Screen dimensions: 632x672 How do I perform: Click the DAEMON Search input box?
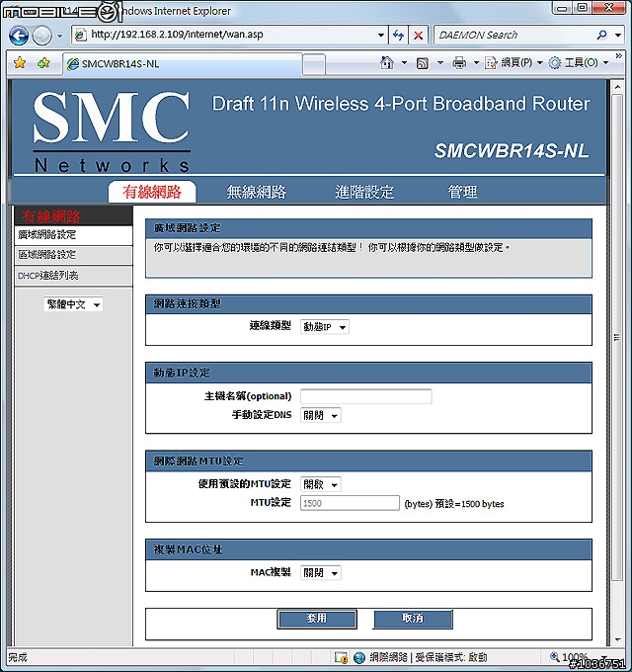click(513, 36)
